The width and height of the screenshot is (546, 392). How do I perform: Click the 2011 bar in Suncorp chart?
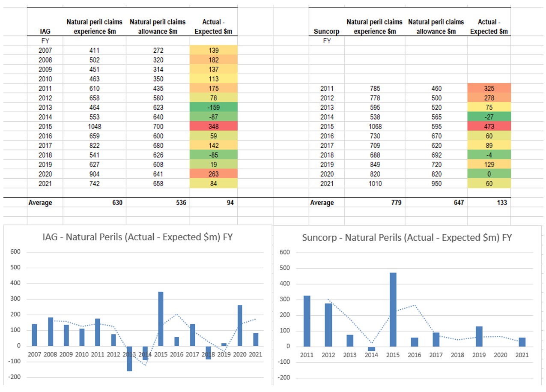click(307, 321)
